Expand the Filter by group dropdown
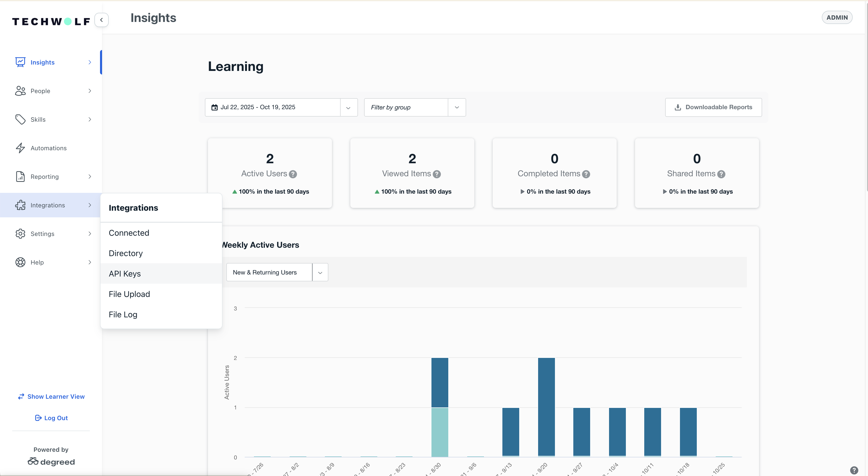This screenshot has width=868, height=476. point(456,107)
